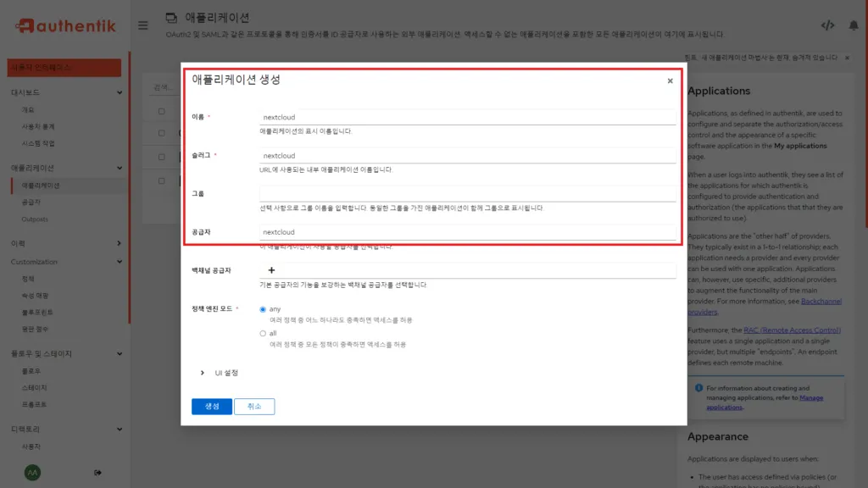The image size is (868, 488).
Task: Collapse the sidebar with the hamburger icon
Action: point(142,25)
